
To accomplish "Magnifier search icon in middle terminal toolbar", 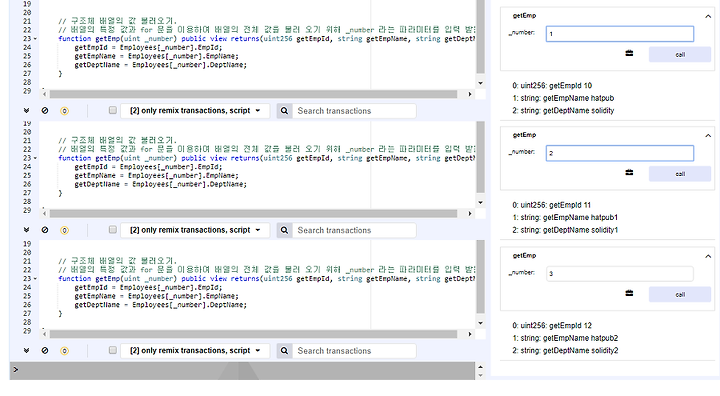I will click(284, 230).
